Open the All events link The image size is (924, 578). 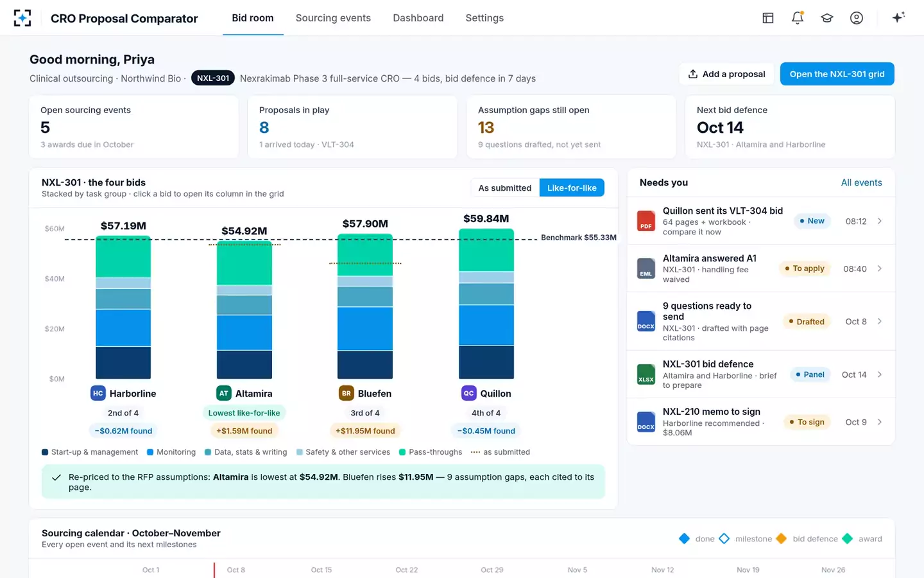(x=861, y=183)
